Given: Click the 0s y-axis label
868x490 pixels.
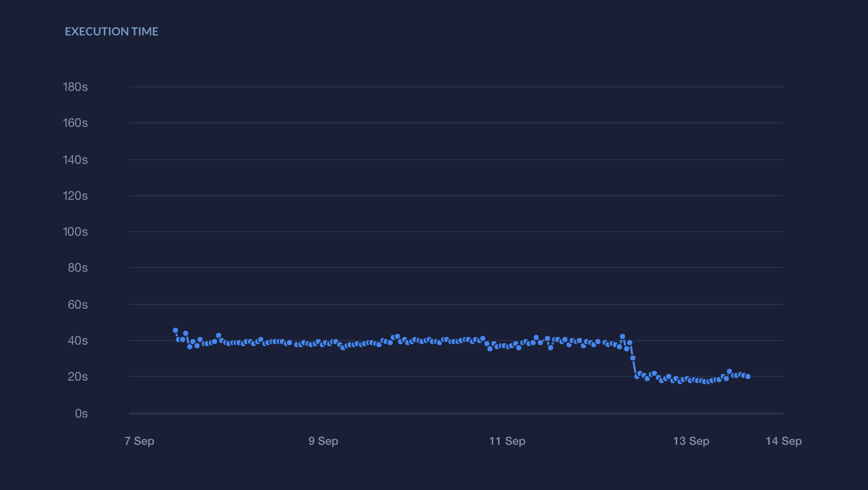Looking at the screenshot, I should pyautogui.click(x=81, y=413).
